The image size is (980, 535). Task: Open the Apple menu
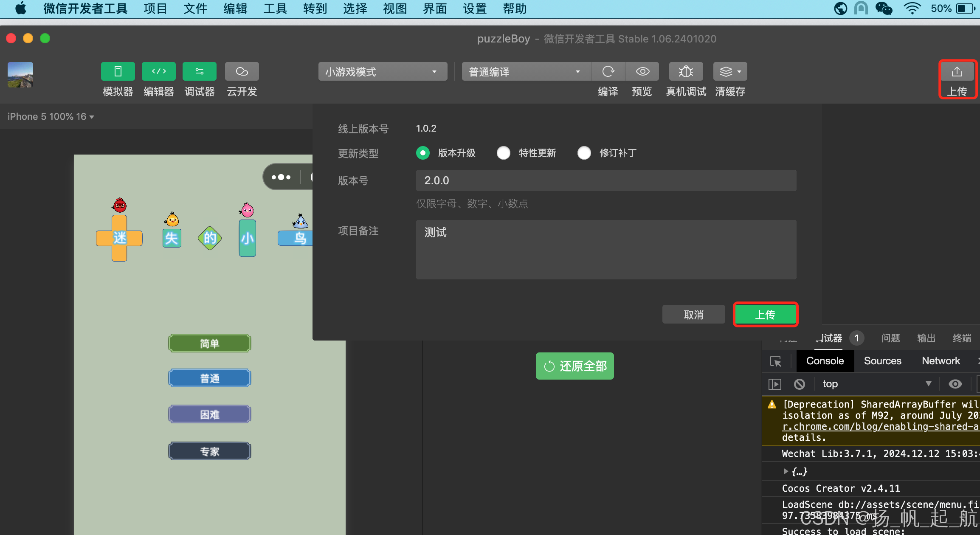pos(20,8)
